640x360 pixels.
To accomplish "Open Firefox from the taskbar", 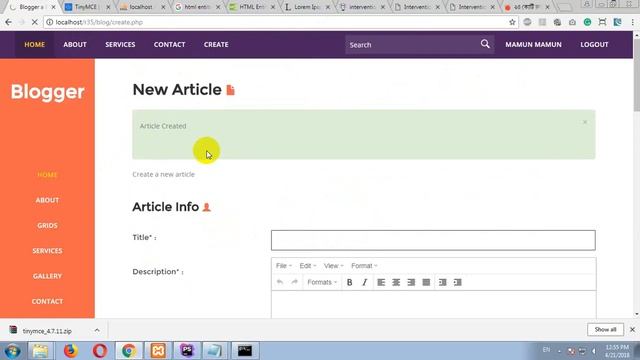I will (x=70, y=351).
